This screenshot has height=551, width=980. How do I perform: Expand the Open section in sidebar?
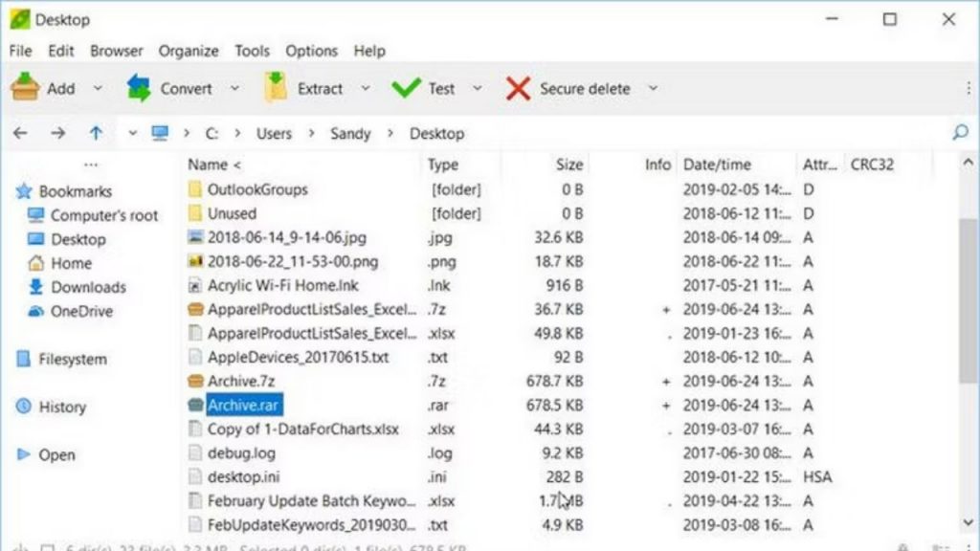pos(23,455)
